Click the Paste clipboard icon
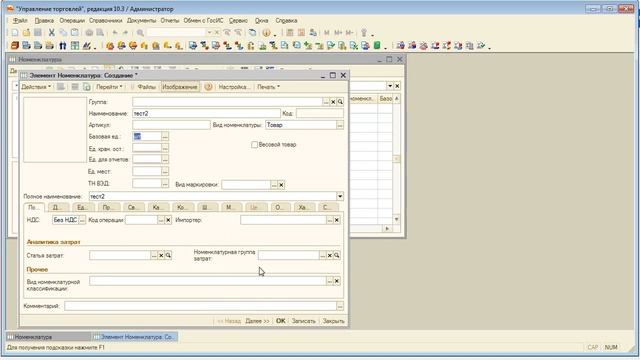The width and height of the screenshot is (640, 360). pyautogui.click(x=75, y=33)
